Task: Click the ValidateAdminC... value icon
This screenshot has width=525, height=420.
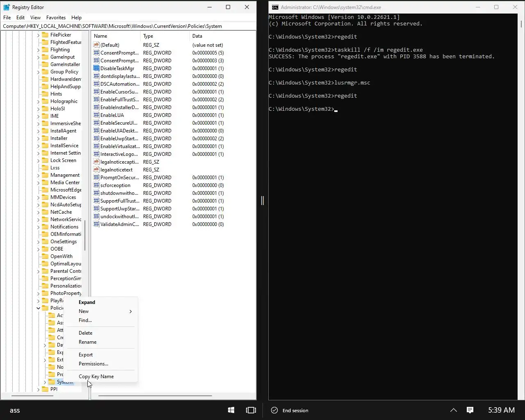Action: pyautogui.click(x=96, y=224)
